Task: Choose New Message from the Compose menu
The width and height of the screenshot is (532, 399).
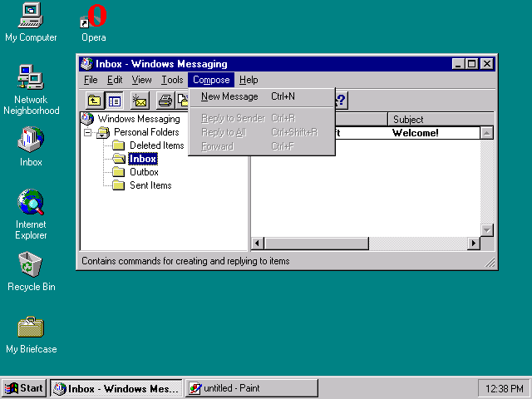Action: coord(261,96)
